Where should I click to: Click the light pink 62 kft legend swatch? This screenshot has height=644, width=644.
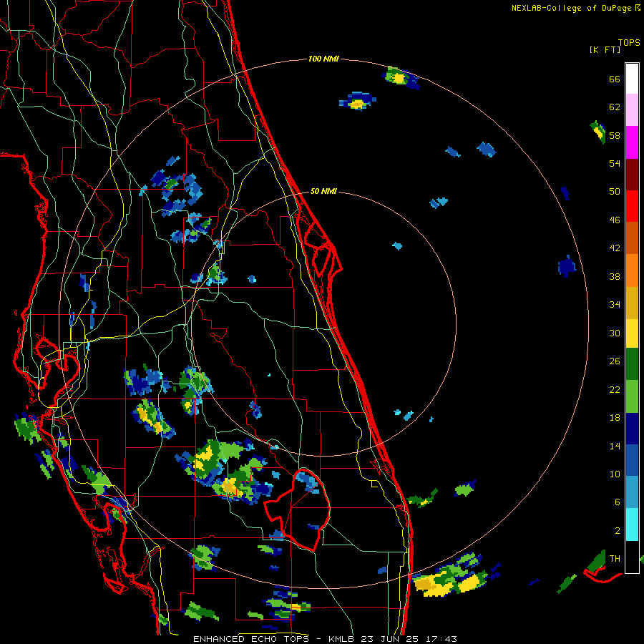pos(632,110)
